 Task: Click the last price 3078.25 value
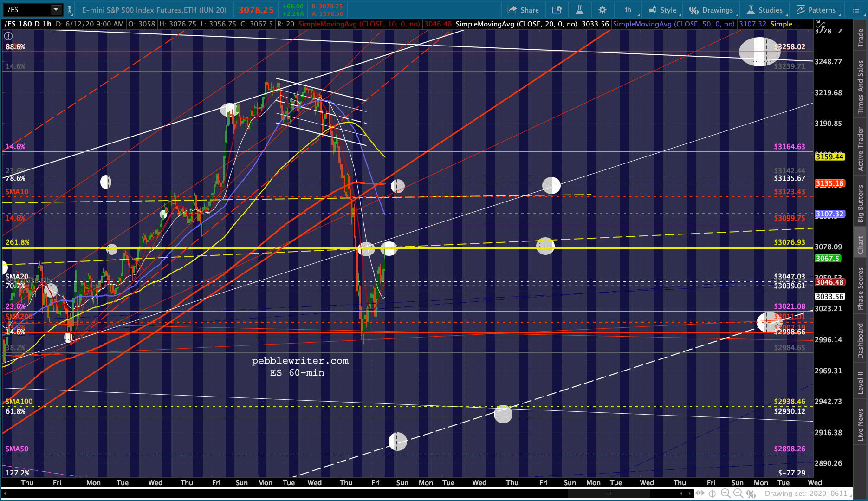coord(256,10)
